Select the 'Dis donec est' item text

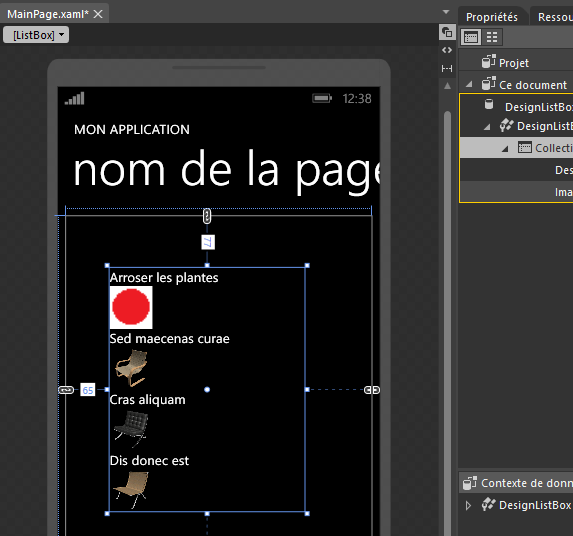(149, 460)
